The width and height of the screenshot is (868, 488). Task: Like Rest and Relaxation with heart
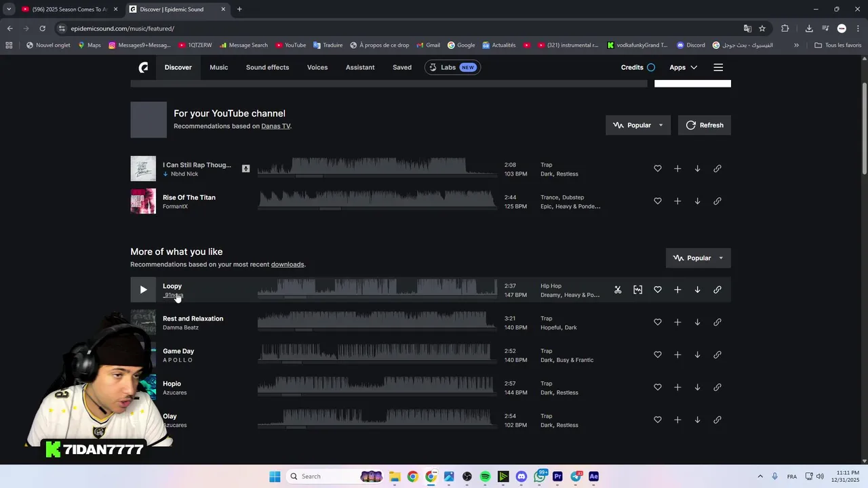pos(658,323)
